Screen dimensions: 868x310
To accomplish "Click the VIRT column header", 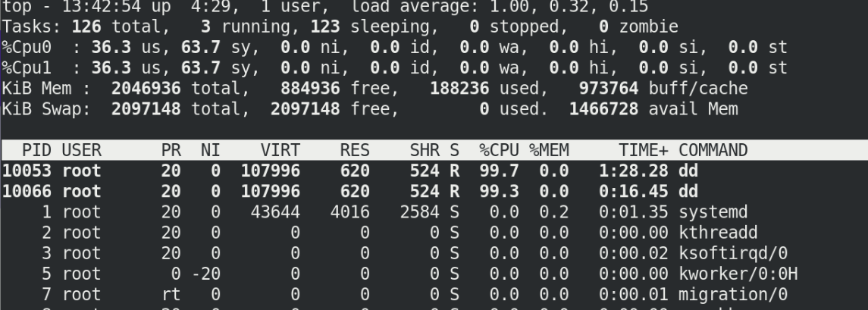I will 280,151.
